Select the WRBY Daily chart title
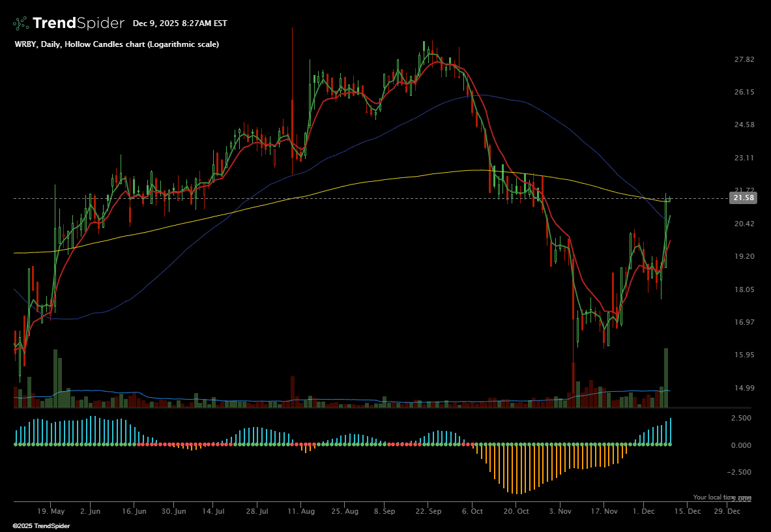The height and width of the screenshot is (532, 771). (117, 44)
